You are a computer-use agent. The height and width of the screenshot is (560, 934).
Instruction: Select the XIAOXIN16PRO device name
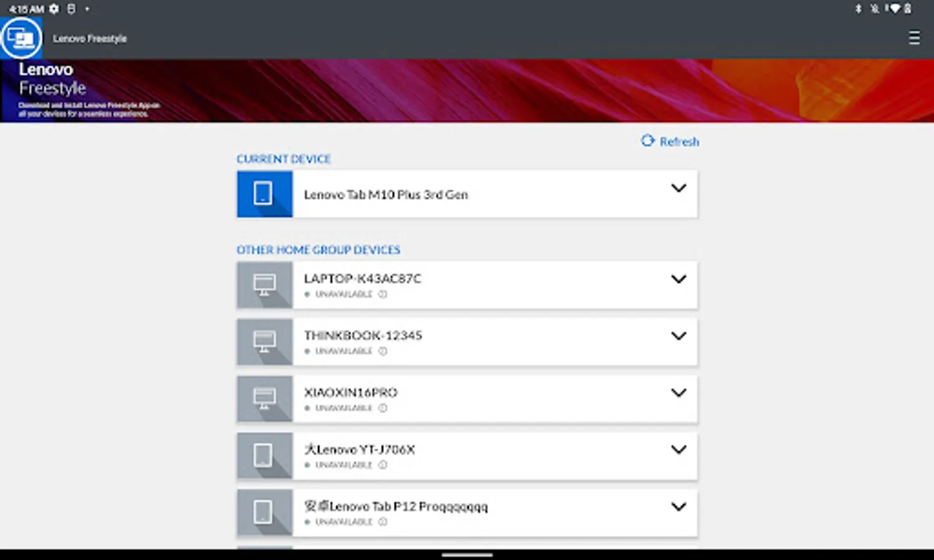[350, 393]
